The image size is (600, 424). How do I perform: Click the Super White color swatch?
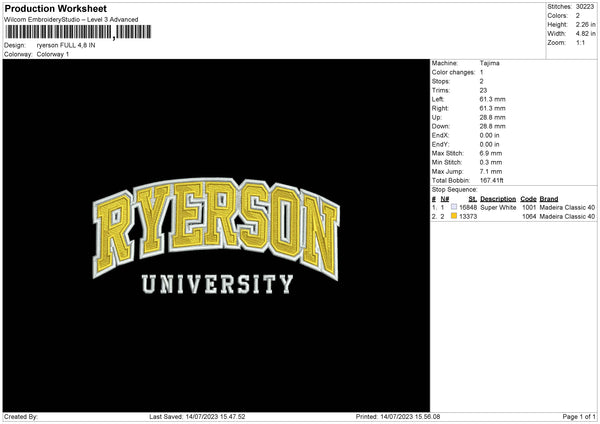[454, 207]
